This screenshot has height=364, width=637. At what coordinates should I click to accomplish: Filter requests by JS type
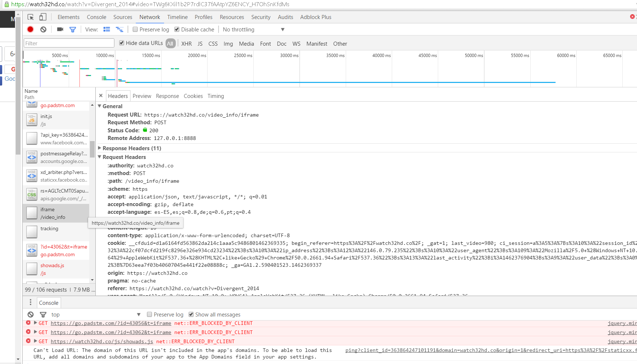(x=200, y=44)
